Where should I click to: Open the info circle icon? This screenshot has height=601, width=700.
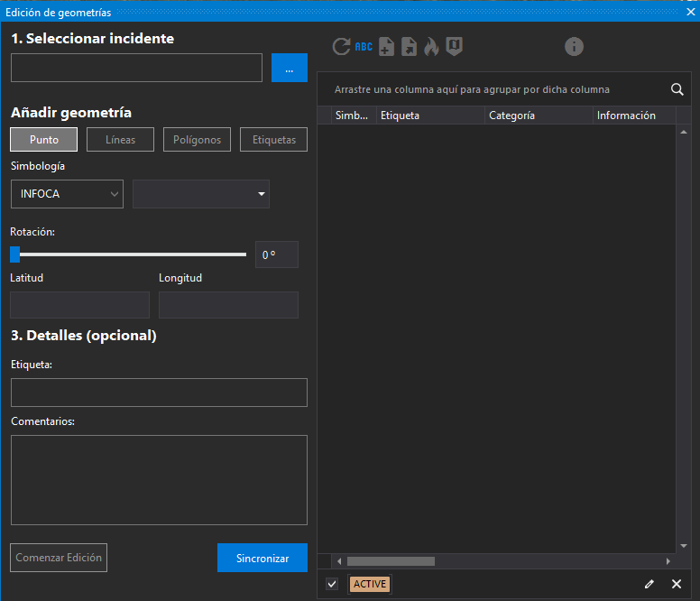574,47
